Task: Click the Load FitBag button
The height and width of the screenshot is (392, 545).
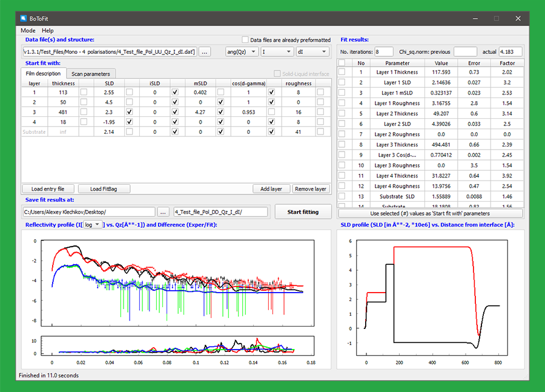Action: click(x=103, y=188)
